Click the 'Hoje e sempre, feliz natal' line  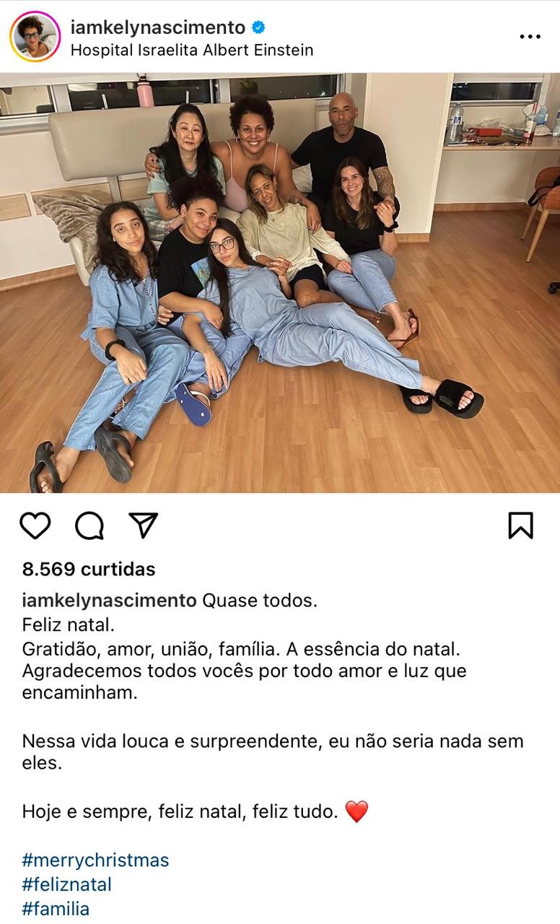[x=180, y=812]
